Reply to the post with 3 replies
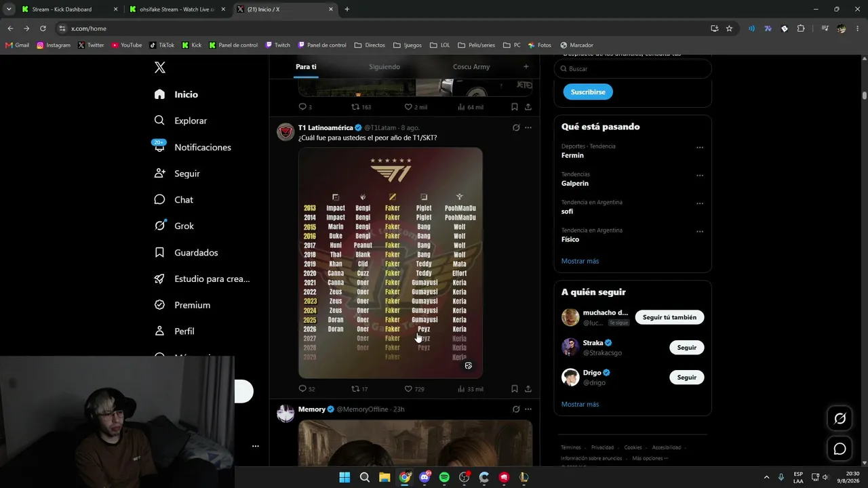The height and width of the screenshot is (488, 868). click(x=305, y=107)
